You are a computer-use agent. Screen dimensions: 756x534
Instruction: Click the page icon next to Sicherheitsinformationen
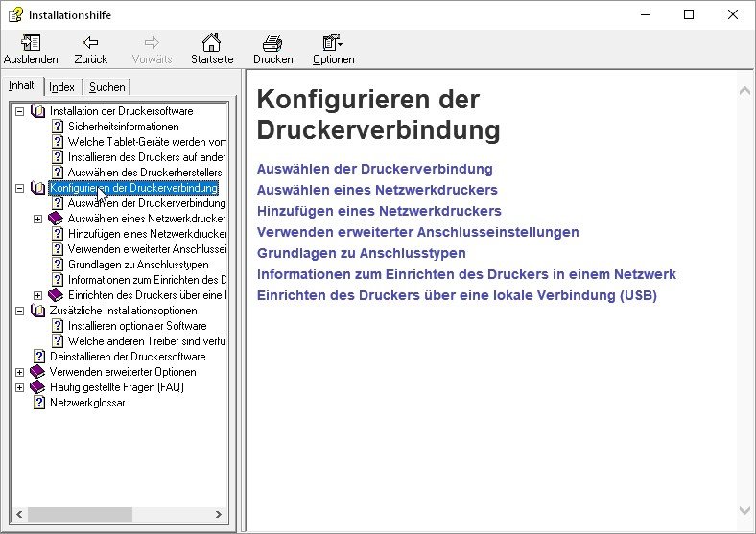tap(58, 127)
